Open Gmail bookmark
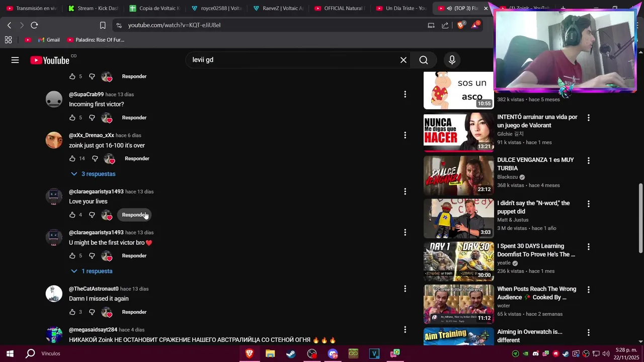The width and height of the screenshot is (644, 362). click(48, 40)
